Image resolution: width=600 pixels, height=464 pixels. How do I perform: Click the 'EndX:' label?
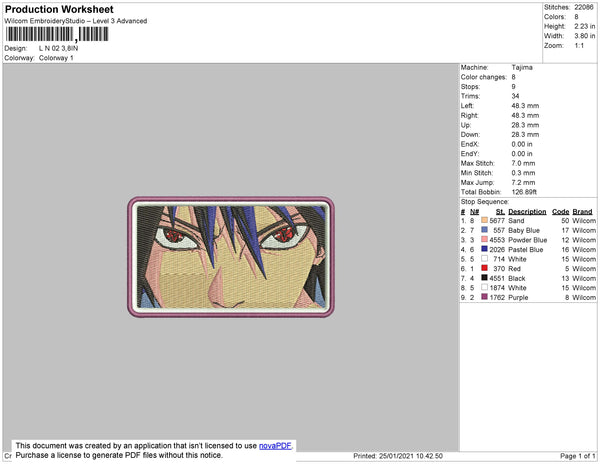470,144
